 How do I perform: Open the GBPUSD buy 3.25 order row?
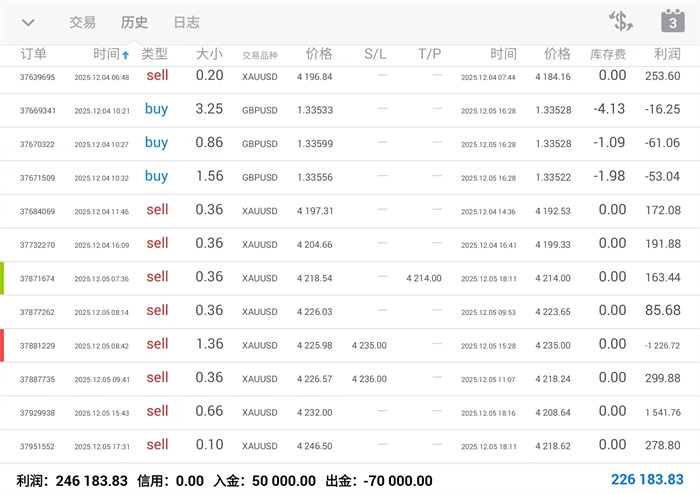(350, 110)
